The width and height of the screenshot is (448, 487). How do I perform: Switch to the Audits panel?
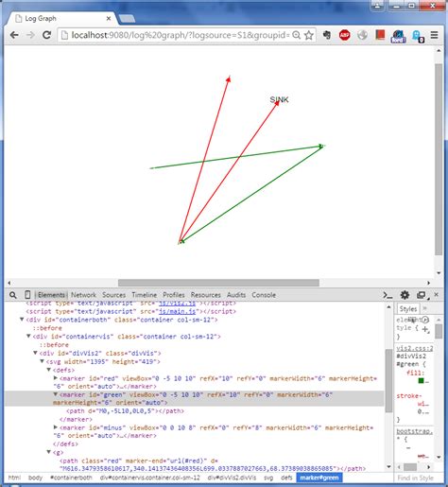pyautogui.click(x=236, y=295)
